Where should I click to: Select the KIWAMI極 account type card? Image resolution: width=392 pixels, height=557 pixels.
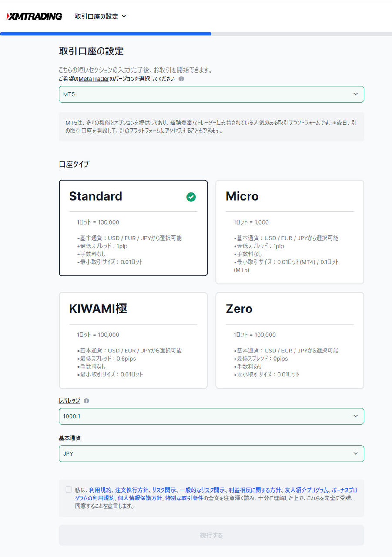[x=133, y=340]
